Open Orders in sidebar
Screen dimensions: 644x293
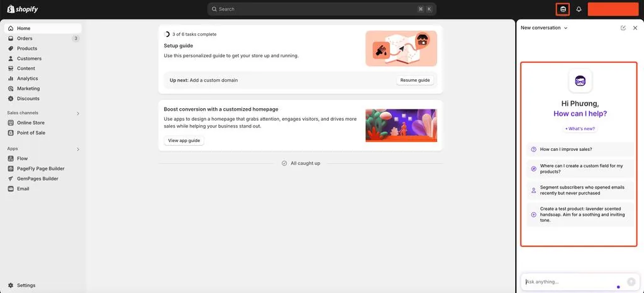pyautogui.click(x=43, y=38)
